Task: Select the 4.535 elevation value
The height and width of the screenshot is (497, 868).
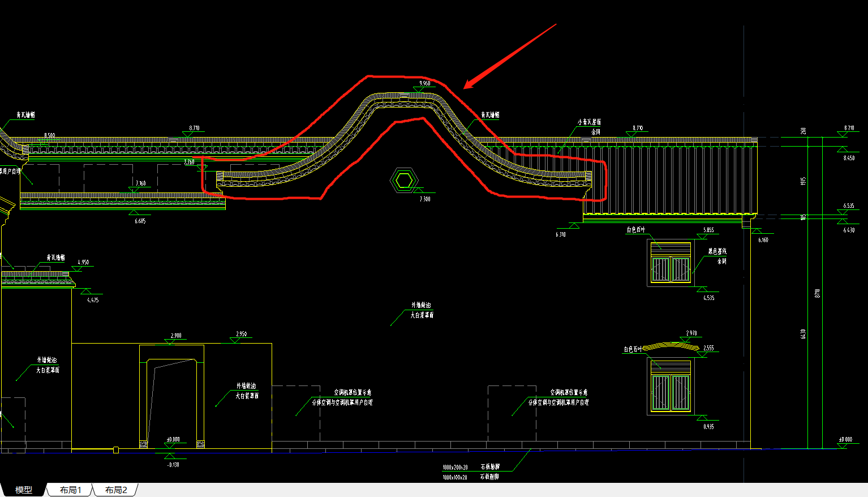Action: click(x=708, y=298)
